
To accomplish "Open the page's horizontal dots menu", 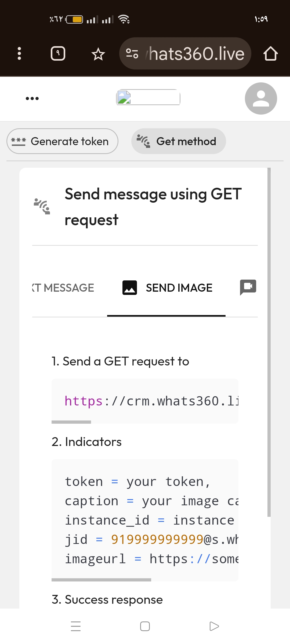I will (32, 98).
